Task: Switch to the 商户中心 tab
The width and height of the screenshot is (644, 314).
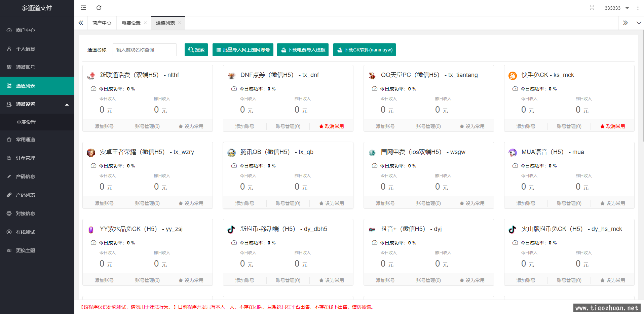Action: click(x=102, y=23)
